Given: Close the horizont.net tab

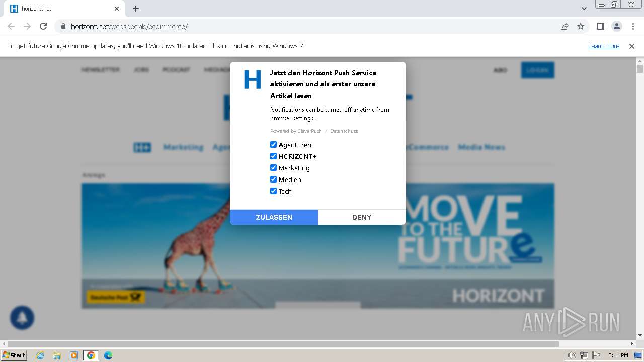Looking at the screenshot, I should (x=117, y=9).
